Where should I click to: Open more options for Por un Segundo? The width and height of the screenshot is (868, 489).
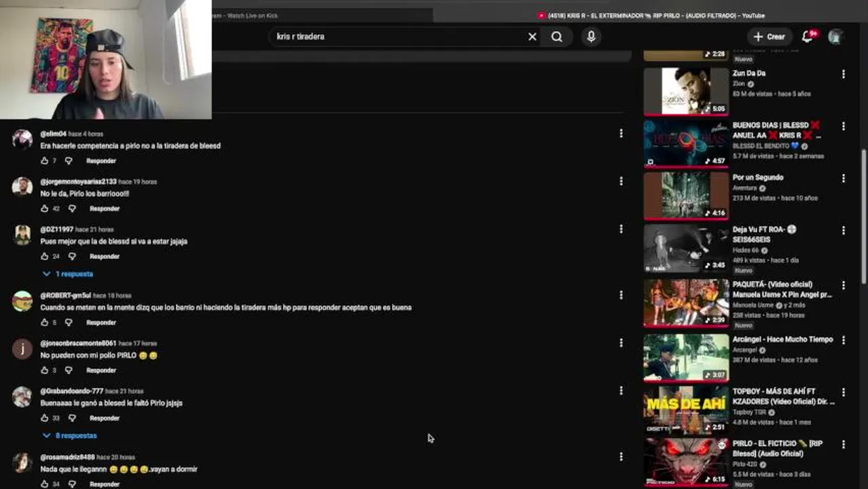click(x=844, y=178)
